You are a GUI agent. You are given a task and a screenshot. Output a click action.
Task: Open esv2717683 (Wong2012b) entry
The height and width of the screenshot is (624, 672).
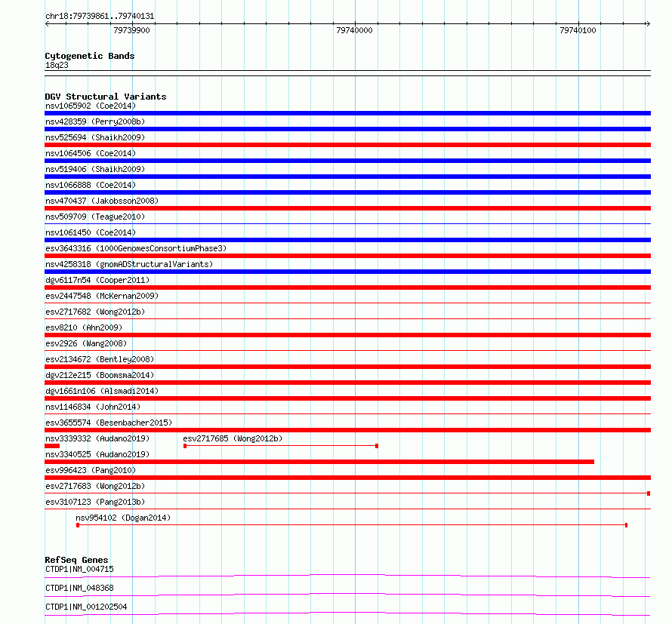[95, 486]
